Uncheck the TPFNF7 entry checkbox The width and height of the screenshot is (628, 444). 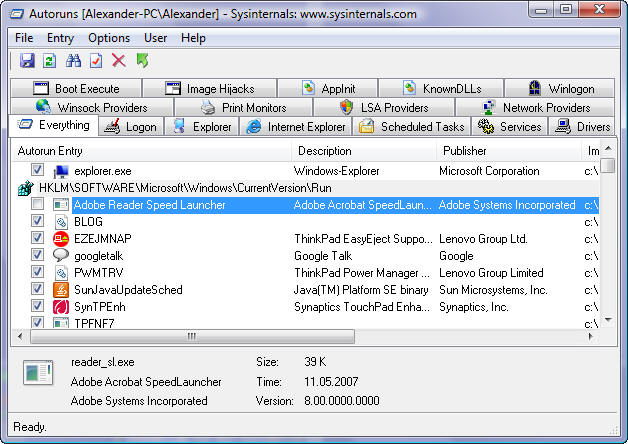37,322
